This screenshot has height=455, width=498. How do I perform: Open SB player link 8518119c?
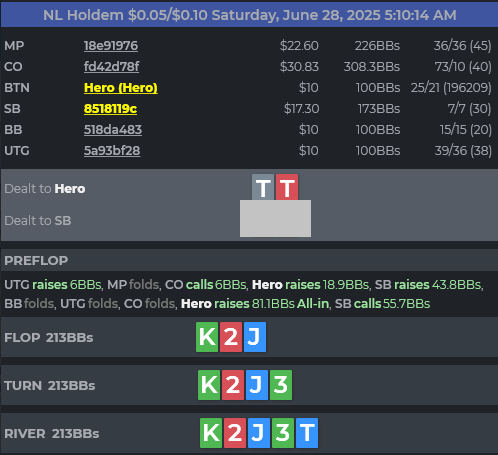click(x=110, y=109)
